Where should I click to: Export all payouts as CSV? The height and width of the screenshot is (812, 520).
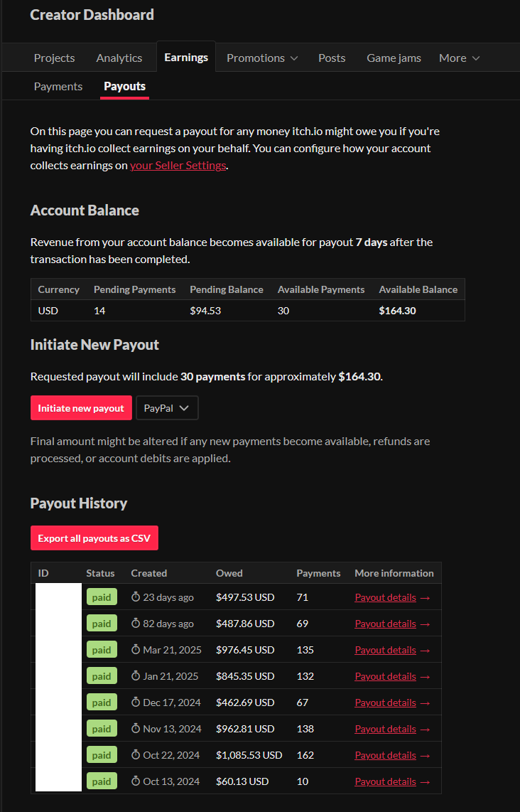click(x=94, y=538)
